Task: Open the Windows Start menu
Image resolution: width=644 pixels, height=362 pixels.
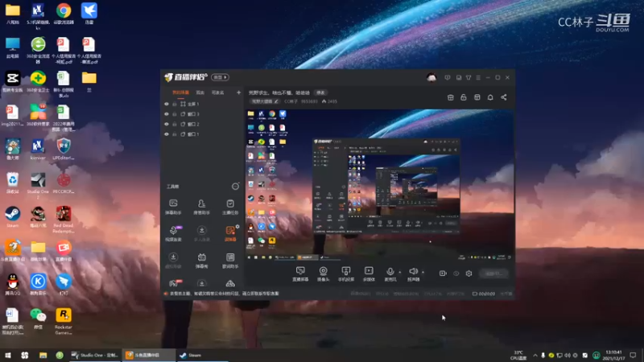Action: pyautogui.click(x=8, y=355)
